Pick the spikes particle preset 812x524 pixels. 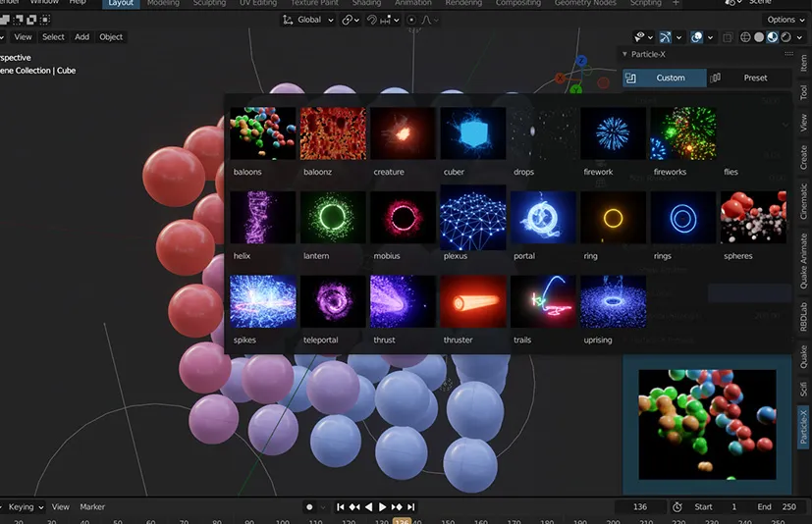tap(262, 301)
